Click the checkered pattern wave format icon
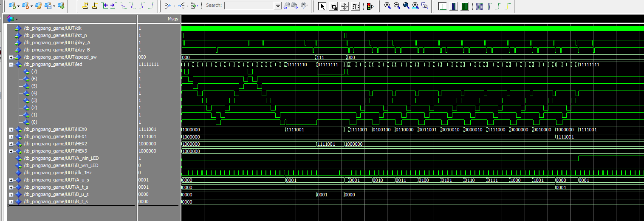Screen dimensions: 644x221 pos(479,6)
